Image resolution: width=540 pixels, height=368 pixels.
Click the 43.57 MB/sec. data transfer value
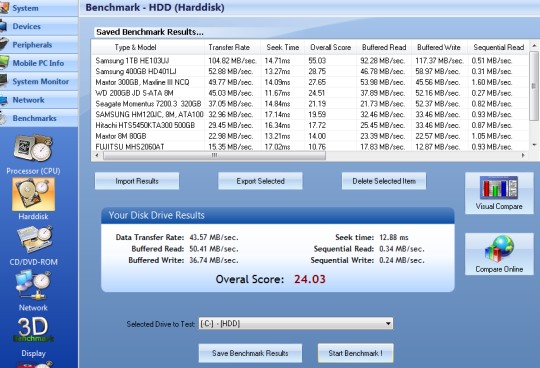(x=214, y=237)
